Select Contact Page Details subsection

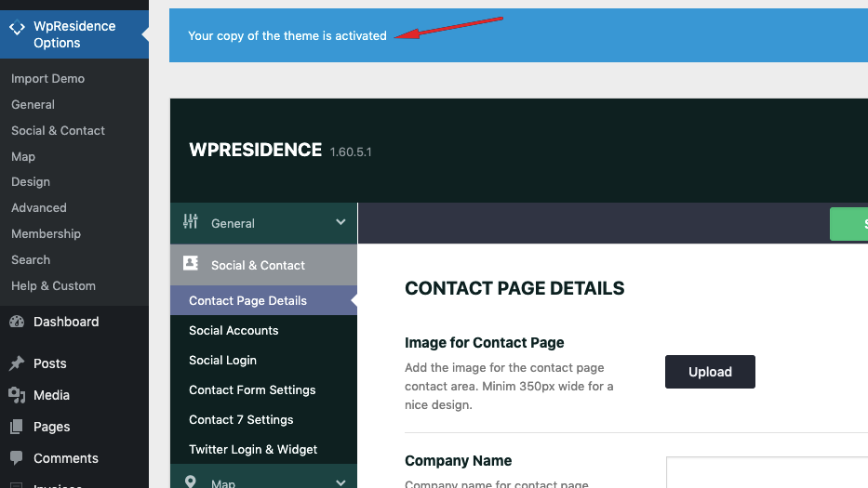263,300
